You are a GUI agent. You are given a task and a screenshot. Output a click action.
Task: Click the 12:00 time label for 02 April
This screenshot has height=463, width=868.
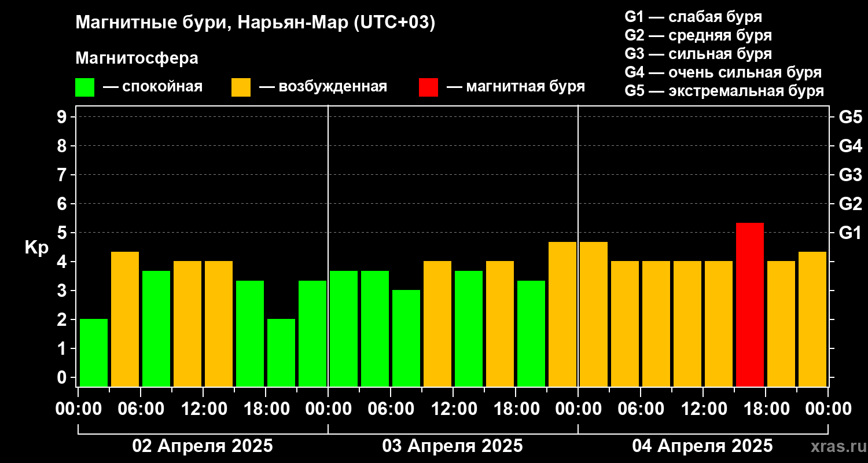pos(203,409)
